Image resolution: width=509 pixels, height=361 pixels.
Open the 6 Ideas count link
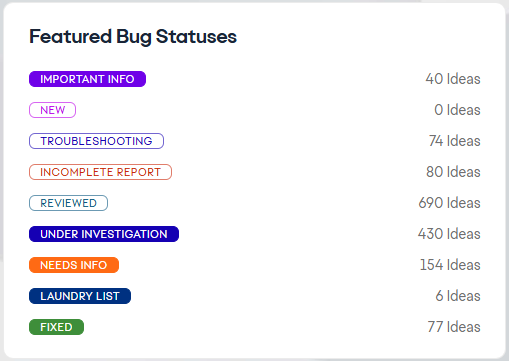(458, 296)
